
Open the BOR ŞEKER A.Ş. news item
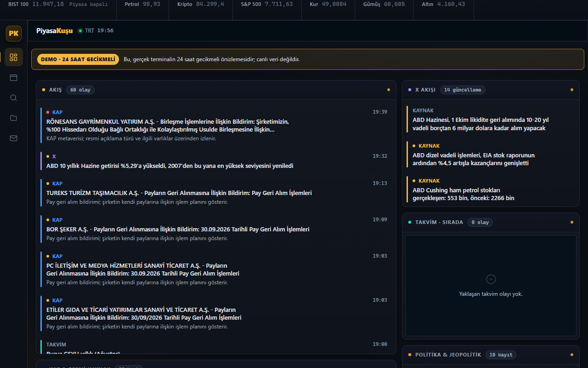[216, 229]
